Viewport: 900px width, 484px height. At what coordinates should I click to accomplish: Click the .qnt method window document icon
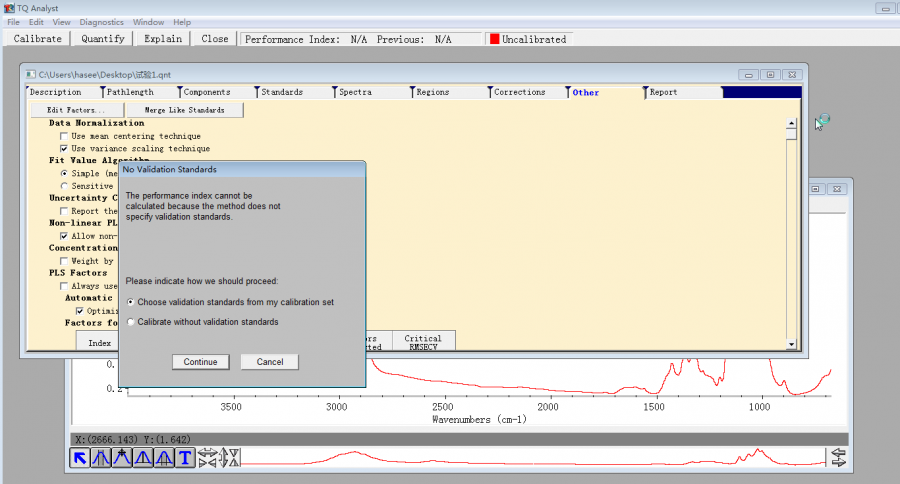coord(30,75)
